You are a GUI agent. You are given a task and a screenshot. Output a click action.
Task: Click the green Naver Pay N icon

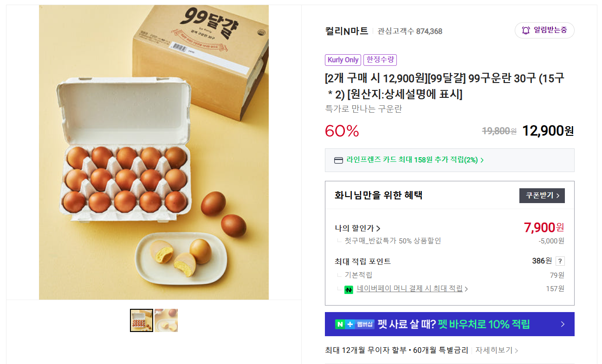click(x=349, y=289)
